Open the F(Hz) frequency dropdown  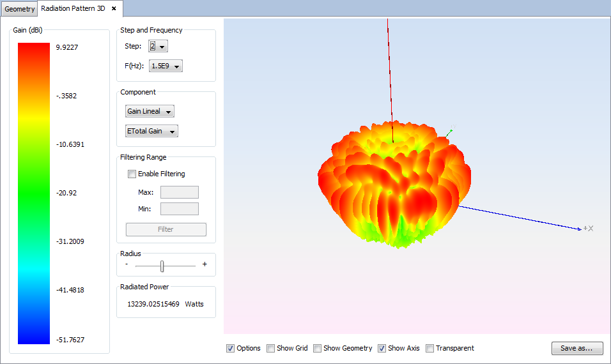pos(166,66)
